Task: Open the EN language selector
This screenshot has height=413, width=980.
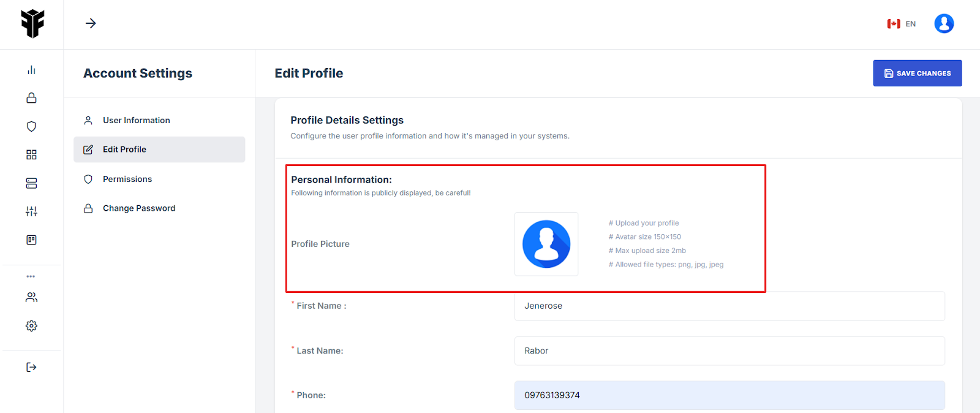Action: pyautogui.click(x=902, y=24)
